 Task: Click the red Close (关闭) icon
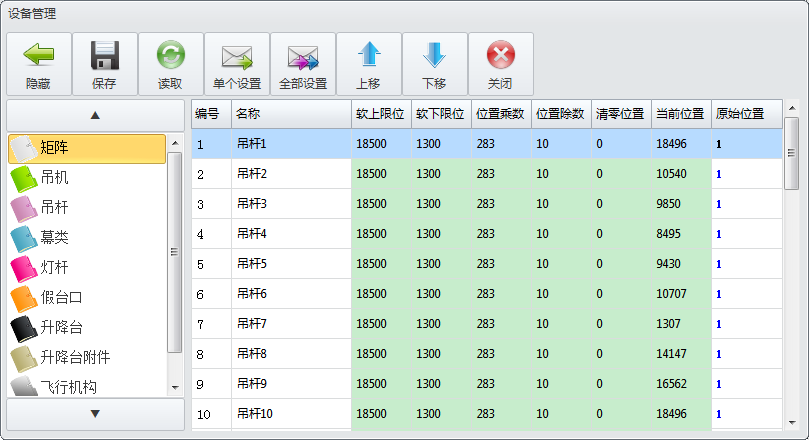[500, 55]
